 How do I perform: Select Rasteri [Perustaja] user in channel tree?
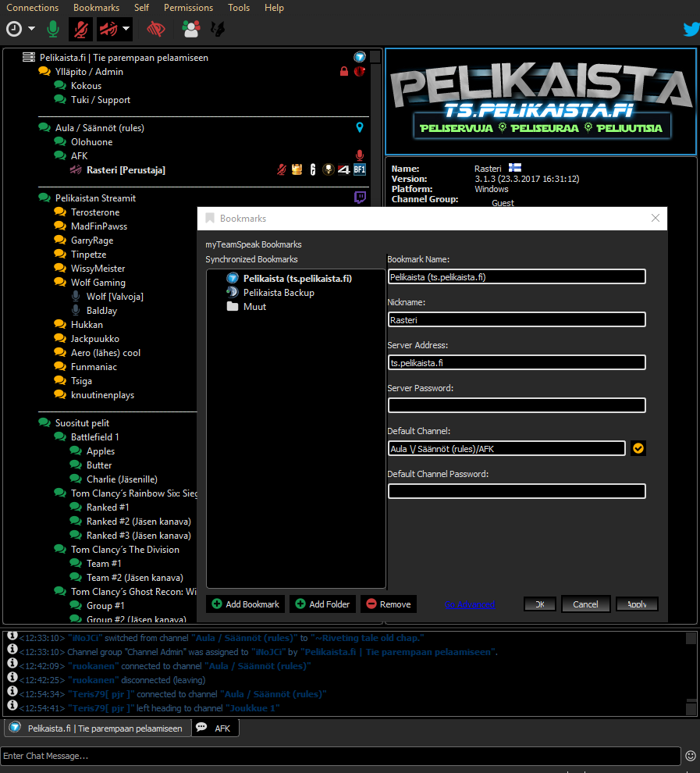(126, 170)
